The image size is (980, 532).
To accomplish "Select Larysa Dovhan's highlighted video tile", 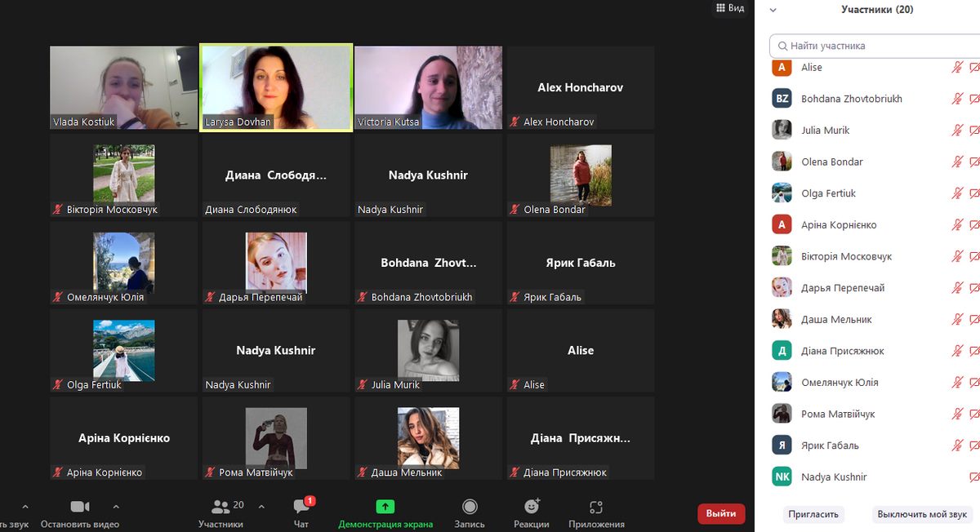I will (x=277, y=86).
